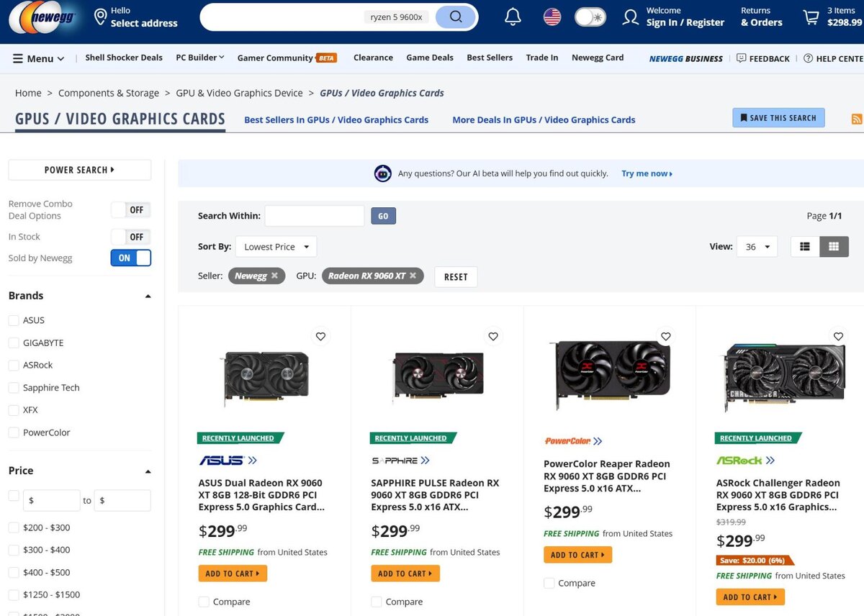Screen dimensions: 864x616
Task: Click Try me now link
Action: [647, 173]
